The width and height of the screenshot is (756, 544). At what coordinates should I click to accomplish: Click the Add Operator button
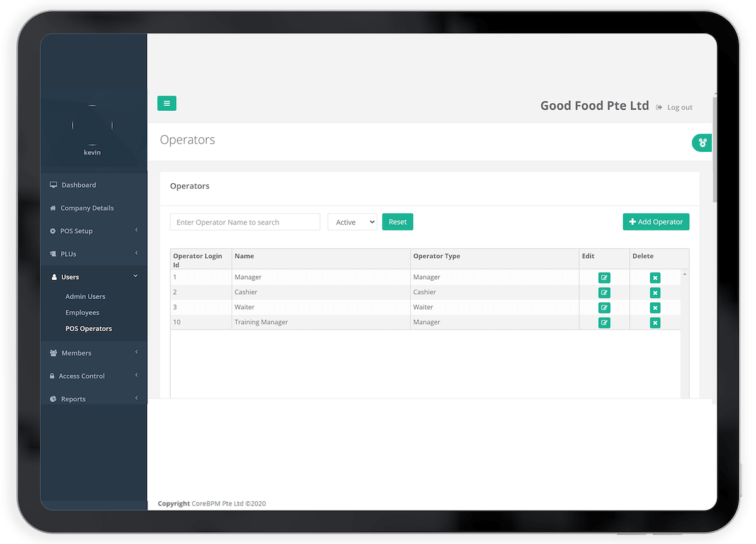(x=656, y=222)
